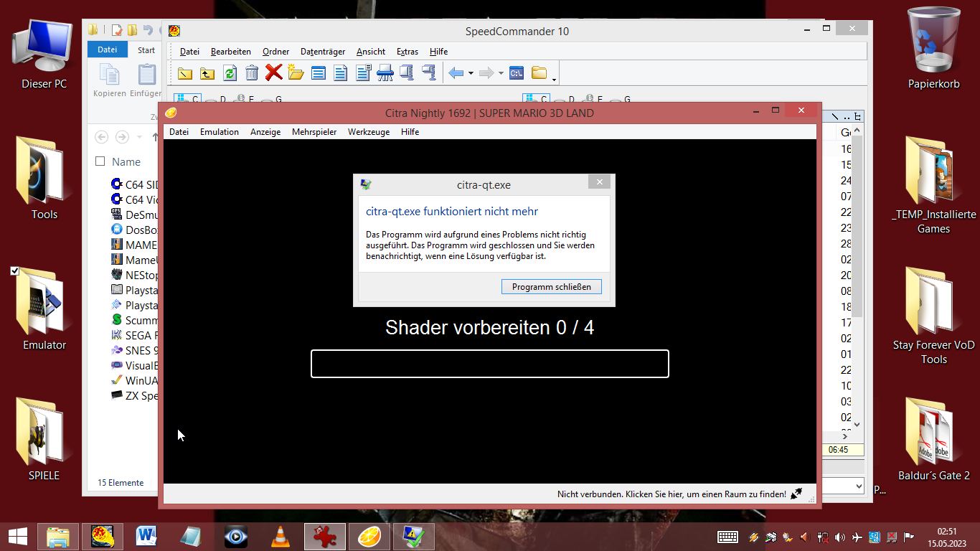Click the red X delete icon in SpeedCommander

pyautogui.click(x=273, y=72)
